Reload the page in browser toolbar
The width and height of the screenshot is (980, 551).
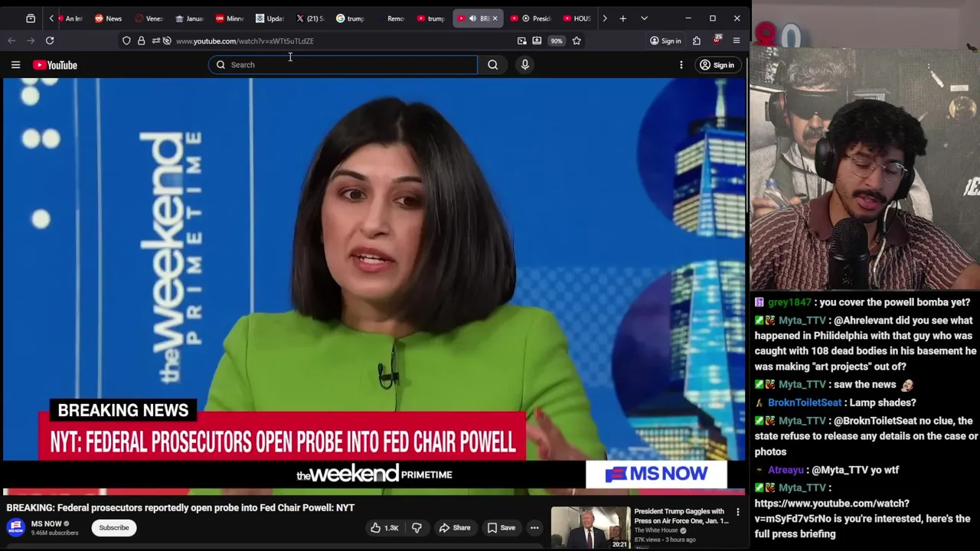point(50,41)
